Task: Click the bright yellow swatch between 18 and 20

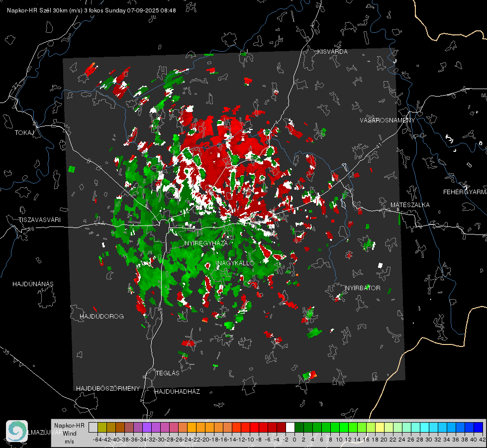Action: 380,427
